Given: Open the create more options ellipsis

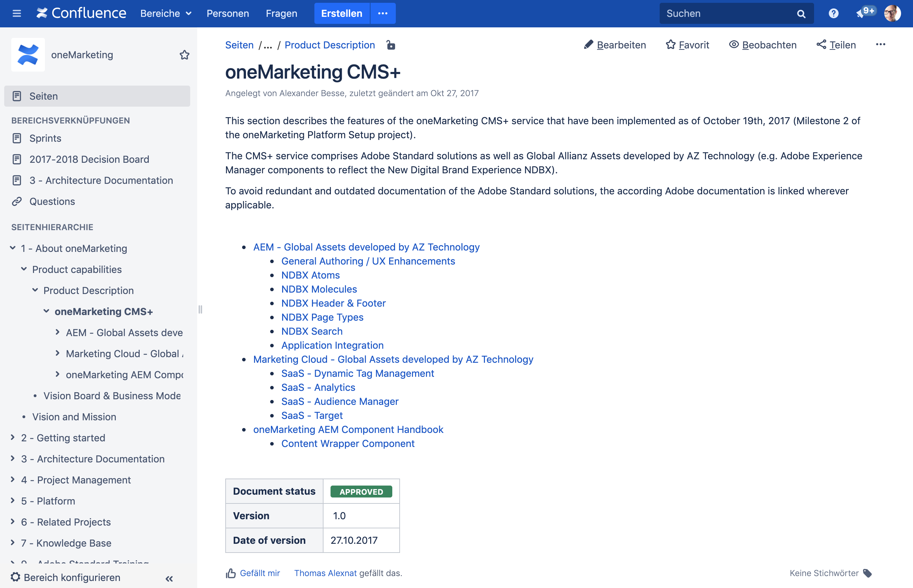Looking at the screenshot, I should click(382, 13).
